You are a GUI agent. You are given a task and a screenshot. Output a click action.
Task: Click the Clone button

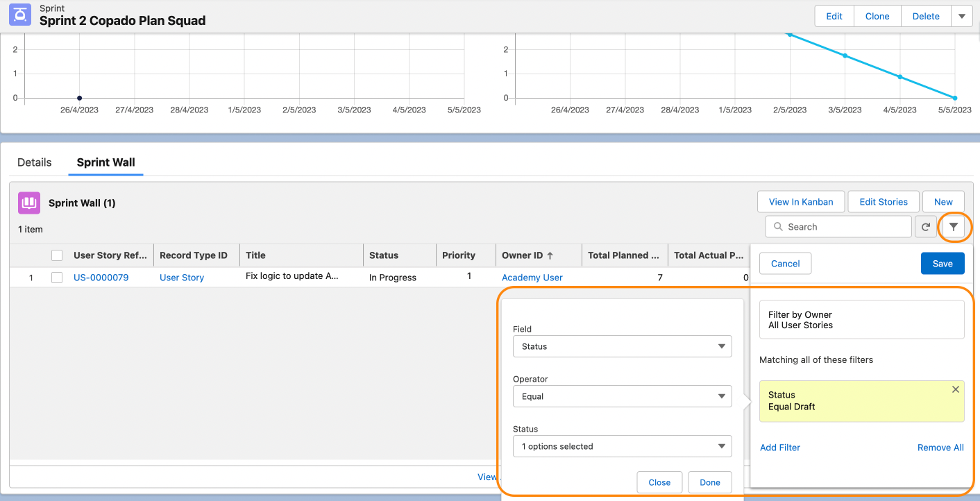[x=877, y=16]
